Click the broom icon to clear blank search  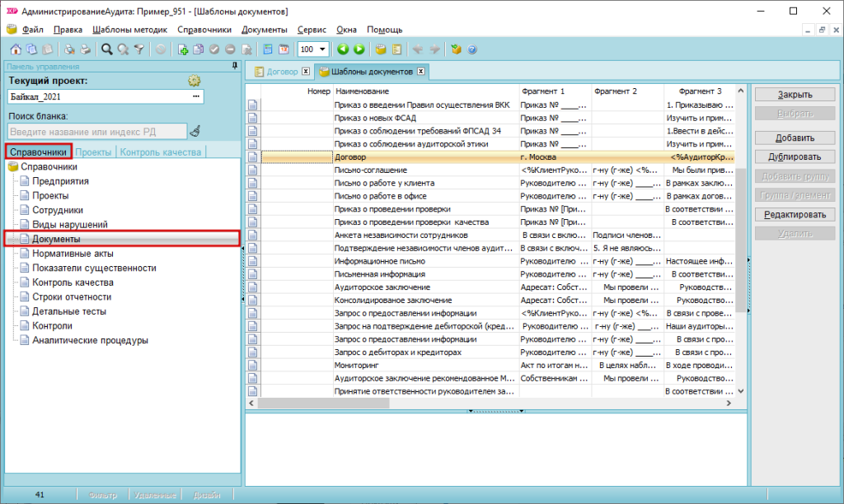[x=195, y=131]
